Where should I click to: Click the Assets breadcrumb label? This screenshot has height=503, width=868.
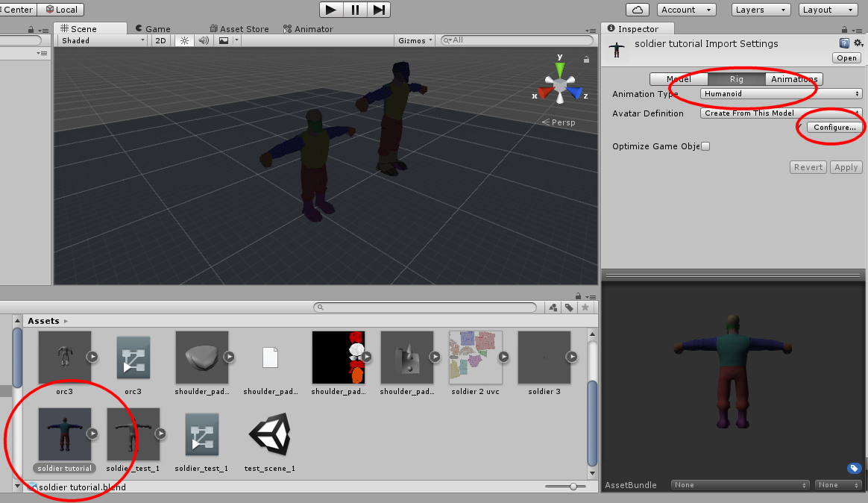[x=43, y=321]
